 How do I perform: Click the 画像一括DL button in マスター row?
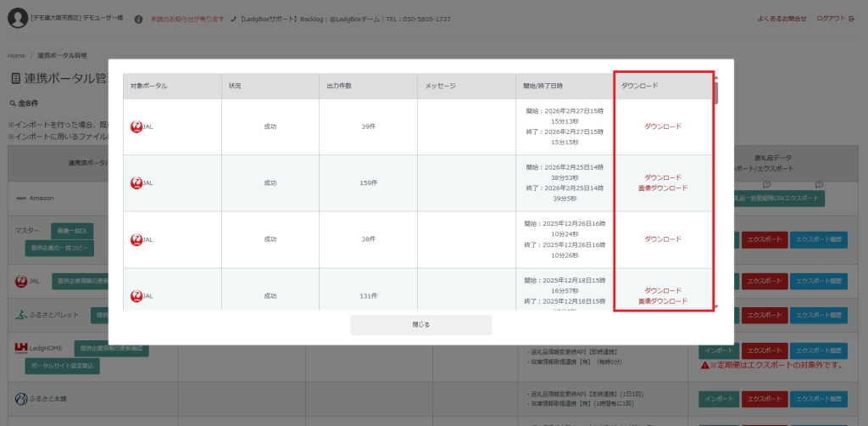click(71, 231)
